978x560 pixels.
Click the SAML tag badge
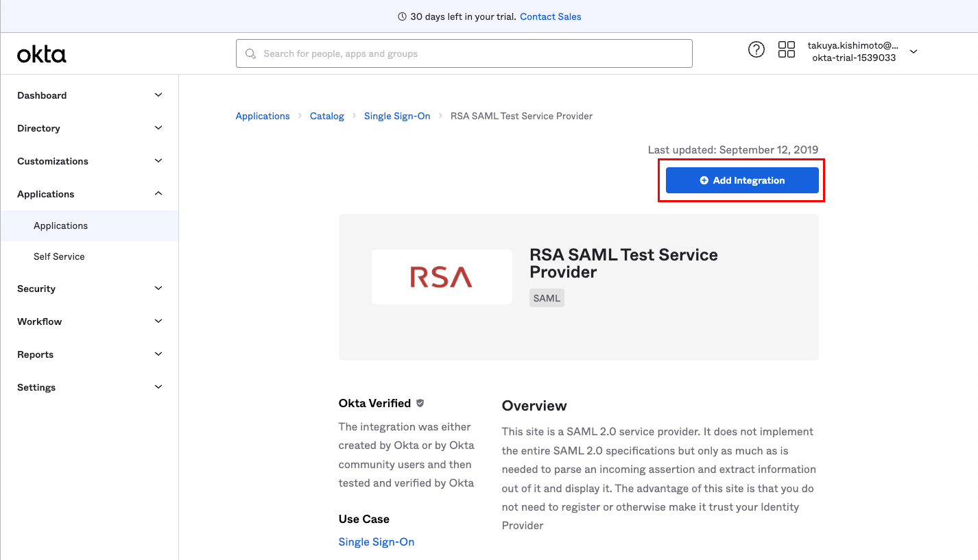click(x=547, y=298)
